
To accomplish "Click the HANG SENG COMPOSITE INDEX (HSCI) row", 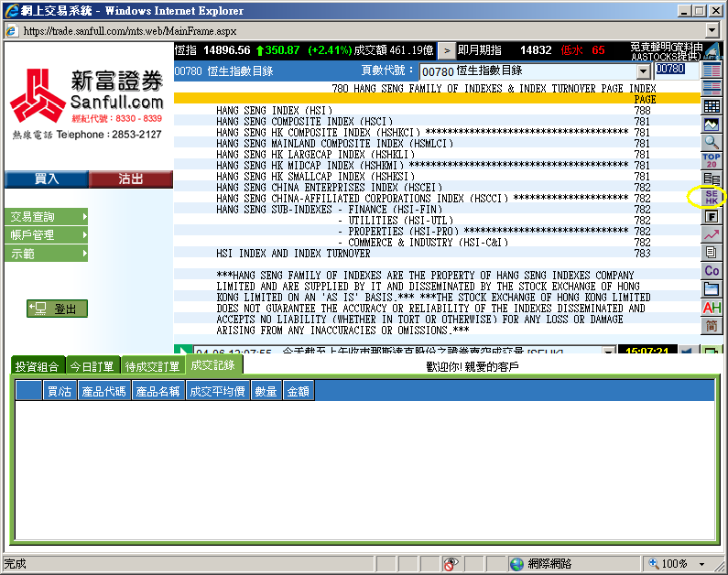I will coord(437,122).
